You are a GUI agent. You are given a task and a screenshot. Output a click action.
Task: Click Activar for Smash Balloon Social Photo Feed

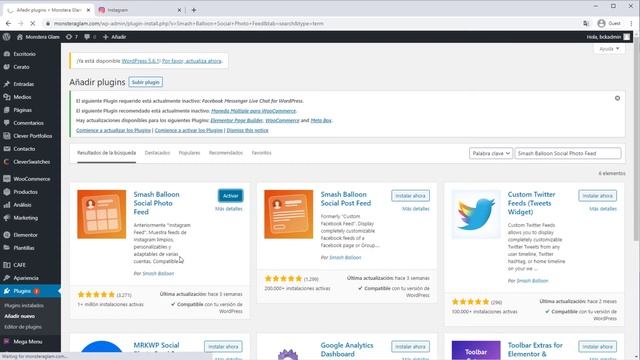click(x=230, y=196)
